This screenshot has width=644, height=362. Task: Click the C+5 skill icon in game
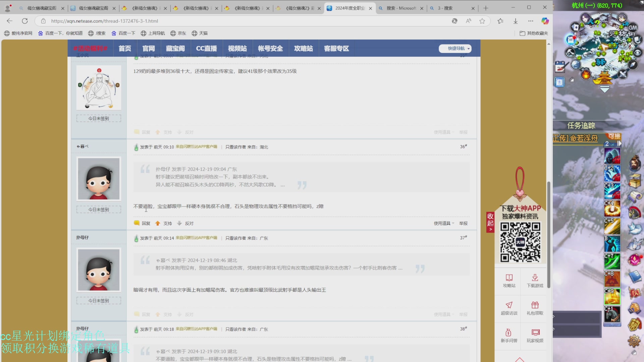coord(612,226)
